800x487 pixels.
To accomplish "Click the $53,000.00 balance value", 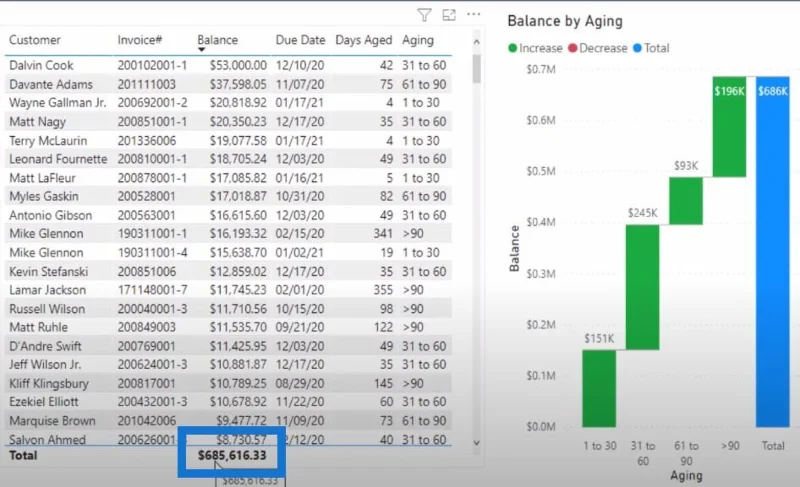I will [238, 65].
